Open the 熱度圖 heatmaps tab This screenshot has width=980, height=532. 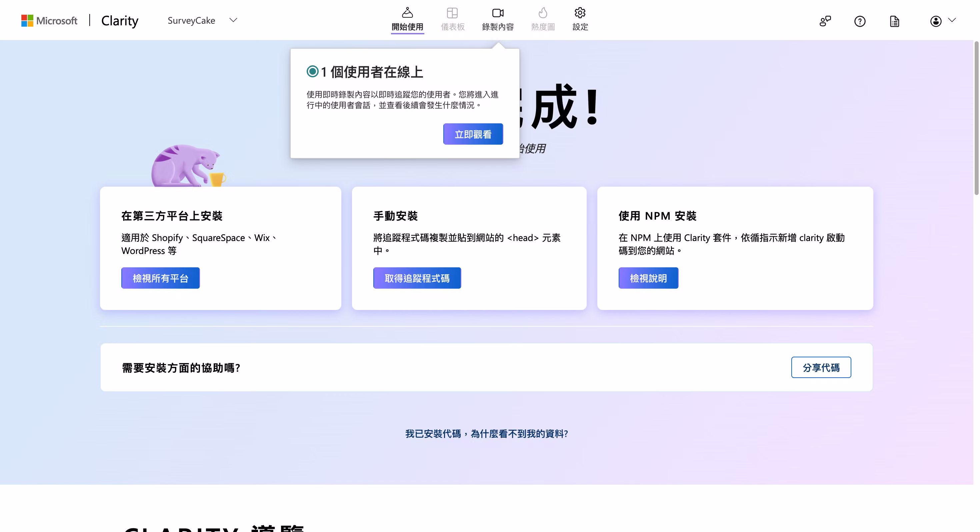click(543, 19)
